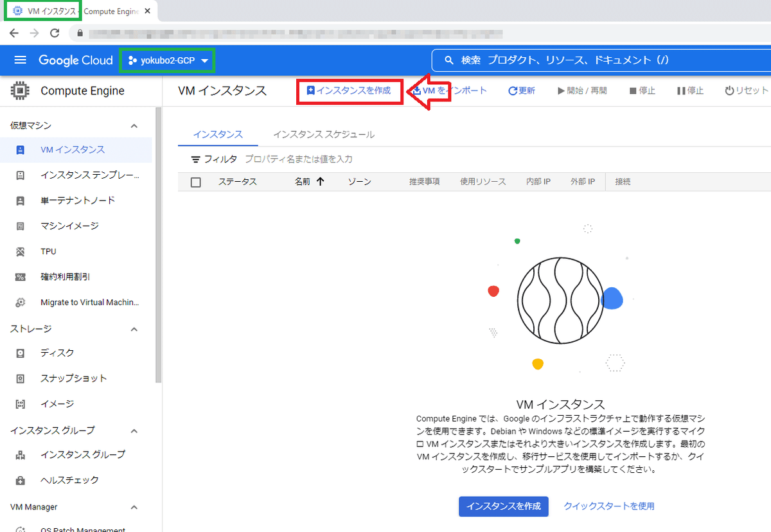Click the Google Cloud logo
The image size is (771, 532).
(75, 60)
